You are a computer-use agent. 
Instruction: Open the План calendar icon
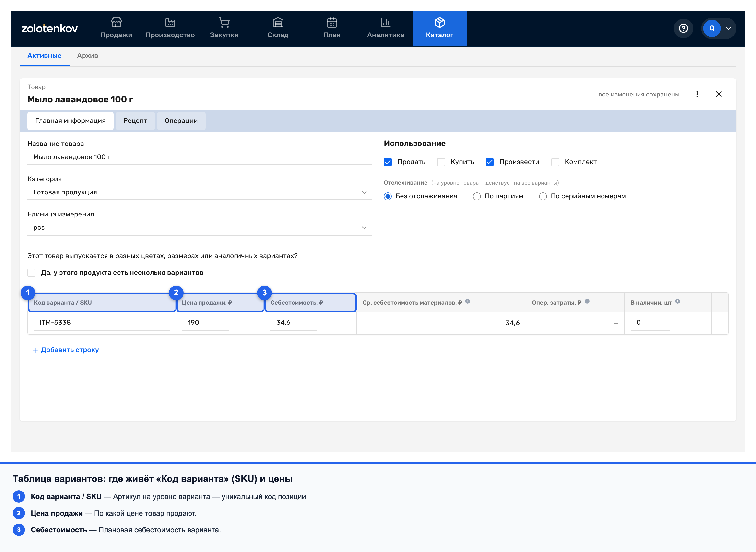[332, 22]
